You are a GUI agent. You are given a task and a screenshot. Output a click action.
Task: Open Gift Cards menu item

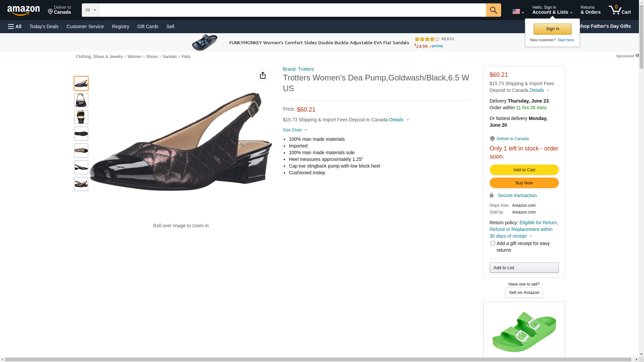click(x=148, y=26)
